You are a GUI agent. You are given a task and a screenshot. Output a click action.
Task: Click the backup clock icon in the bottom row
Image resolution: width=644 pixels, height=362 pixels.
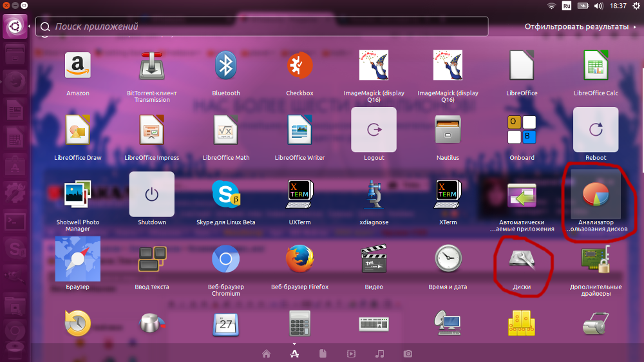[x=78, y=323]
